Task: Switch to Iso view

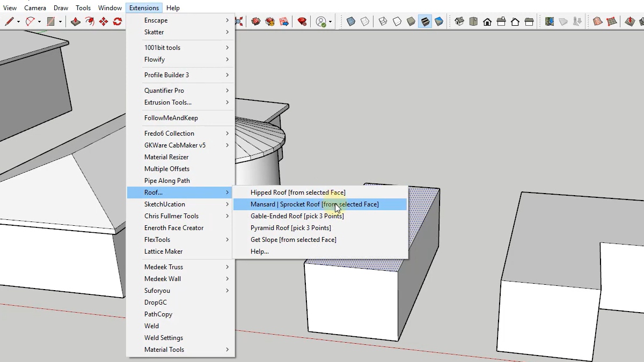Action: point(459,21)
